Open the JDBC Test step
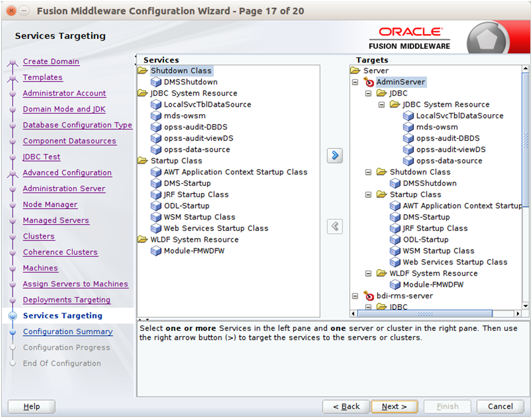 click(41, 157)
